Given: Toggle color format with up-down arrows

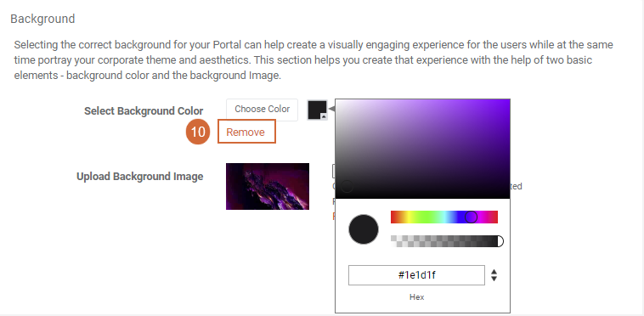Looking at the screenshot, I should (x=494, y=275).
